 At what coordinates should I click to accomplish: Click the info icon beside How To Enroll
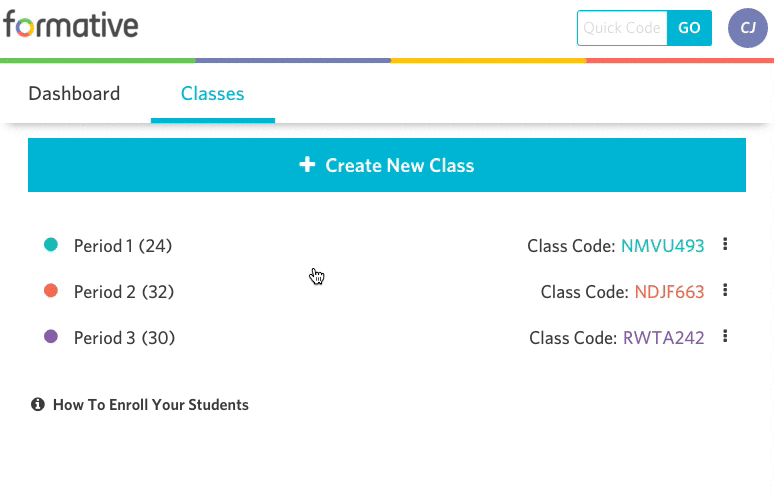[x=38, y=404]
